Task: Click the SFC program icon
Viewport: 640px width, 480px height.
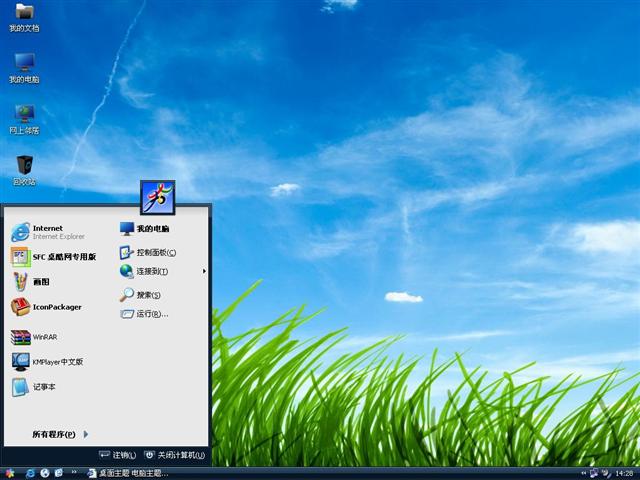Action: 20,257
